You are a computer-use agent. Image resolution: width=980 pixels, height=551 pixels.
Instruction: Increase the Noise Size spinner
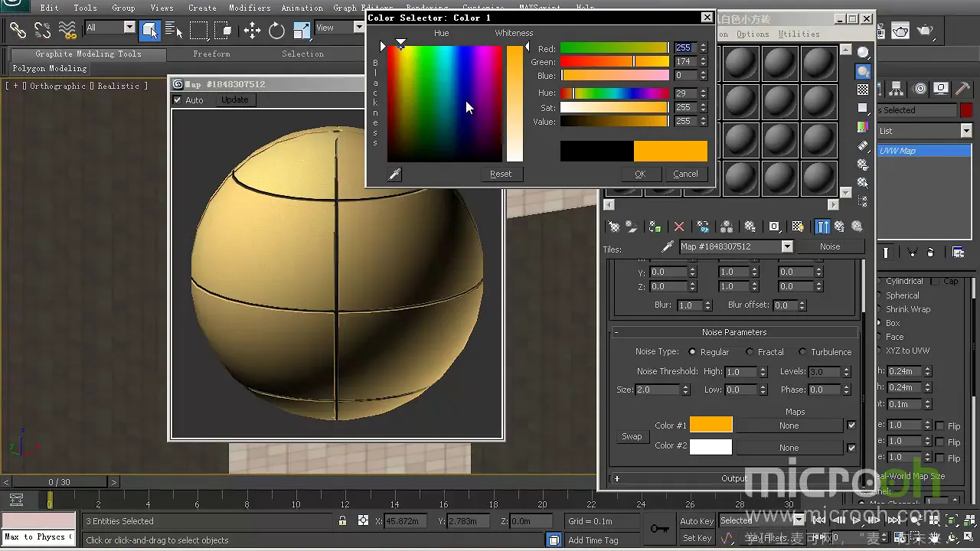[684, 386]
